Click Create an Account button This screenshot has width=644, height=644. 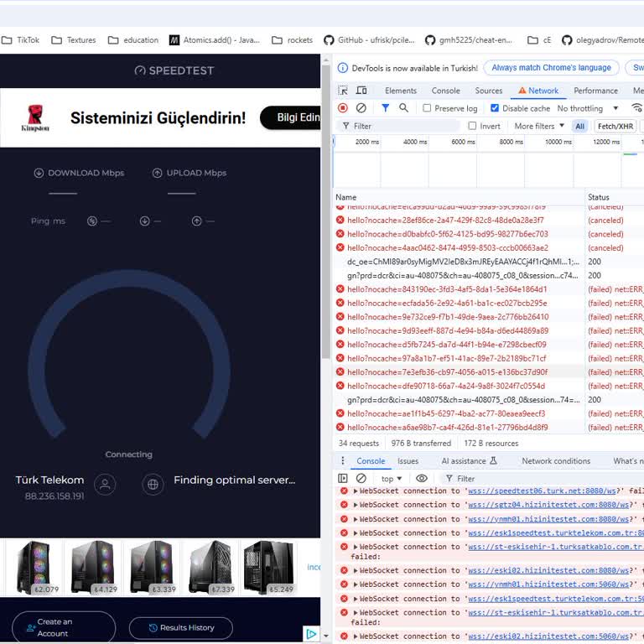click(x=64, y=627)
